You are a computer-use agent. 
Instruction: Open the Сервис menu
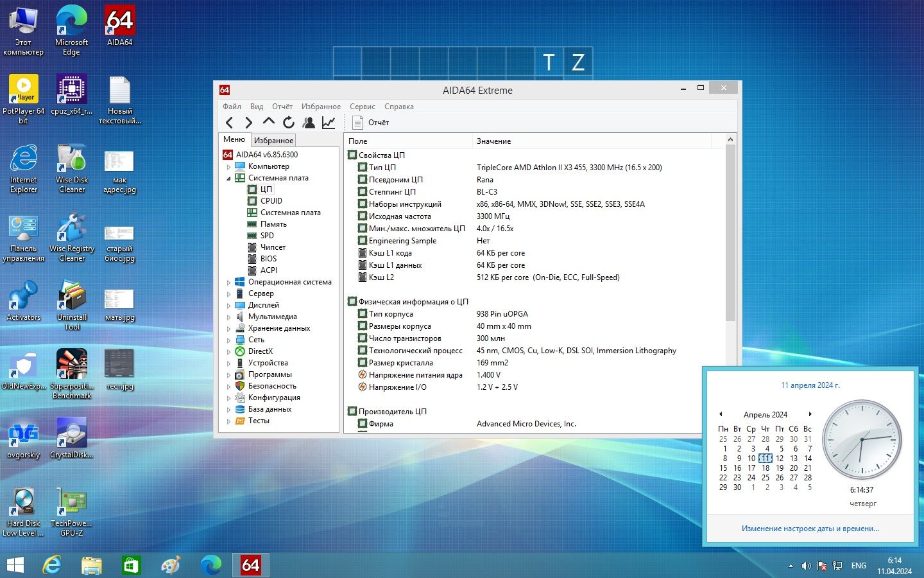(x=363, y=107)
